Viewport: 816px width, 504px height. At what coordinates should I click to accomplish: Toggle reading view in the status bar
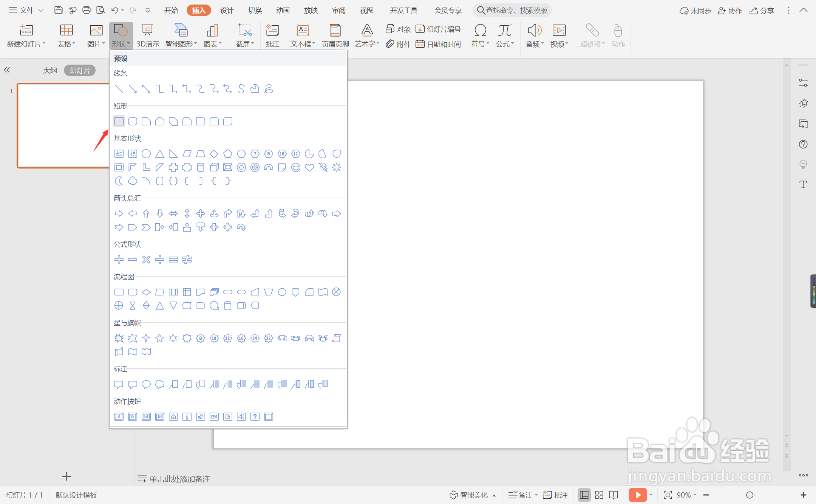[614, 495]
